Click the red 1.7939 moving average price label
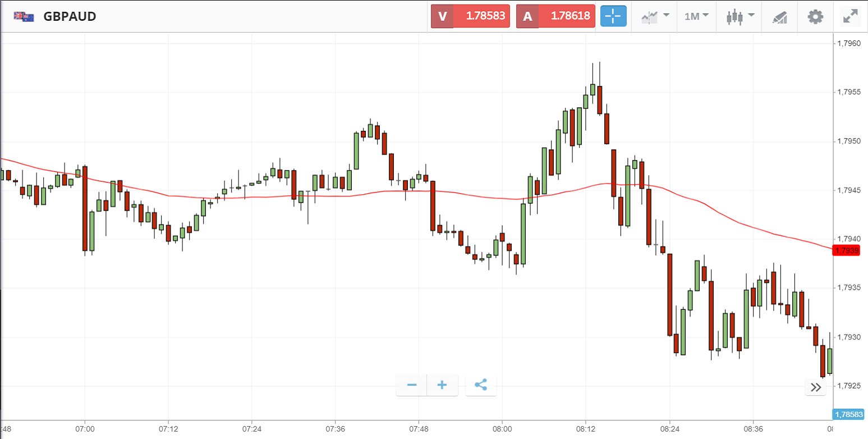Screen dimensions: 868x439 (847, 250)
